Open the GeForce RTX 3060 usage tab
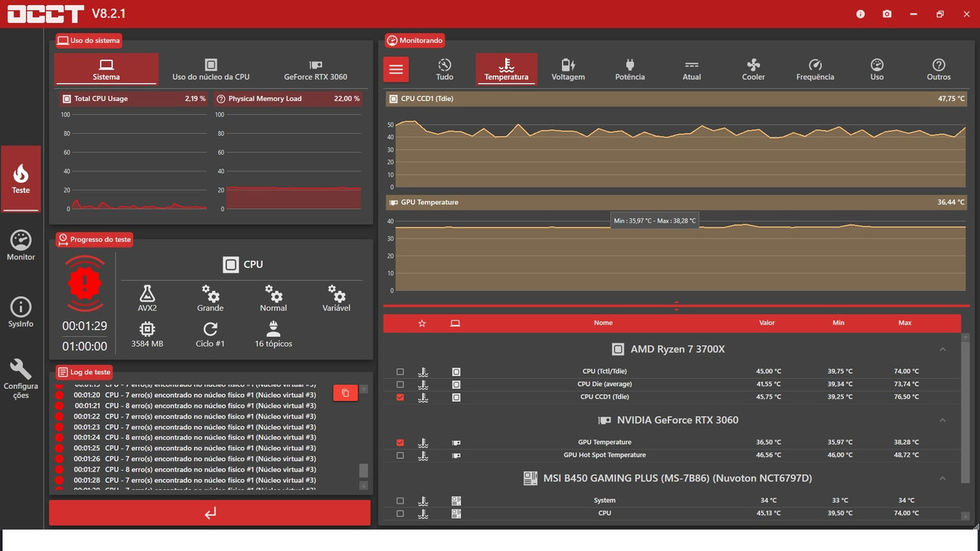 [315, 69]
